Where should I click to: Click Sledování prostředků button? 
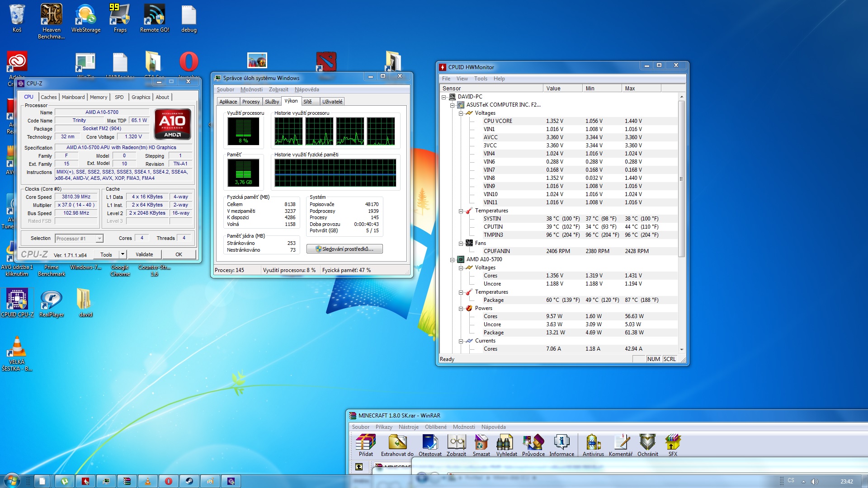(x=344, y=249)
